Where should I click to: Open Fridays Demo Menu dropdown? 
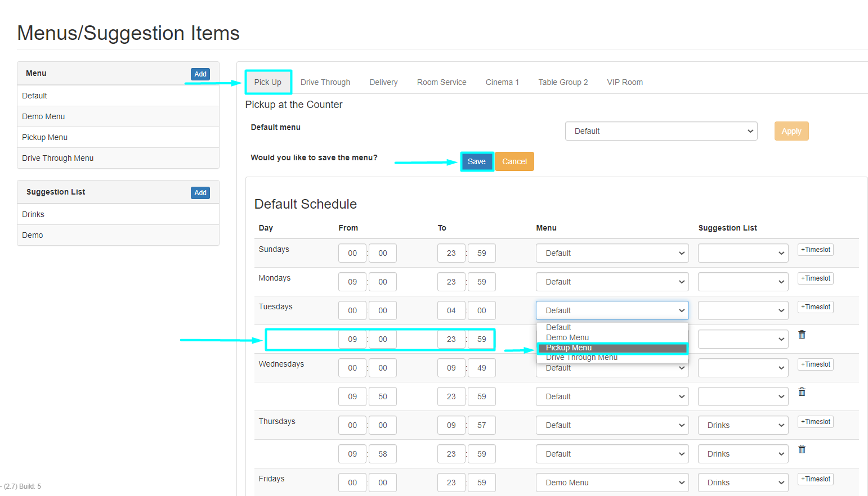point(612,483)
